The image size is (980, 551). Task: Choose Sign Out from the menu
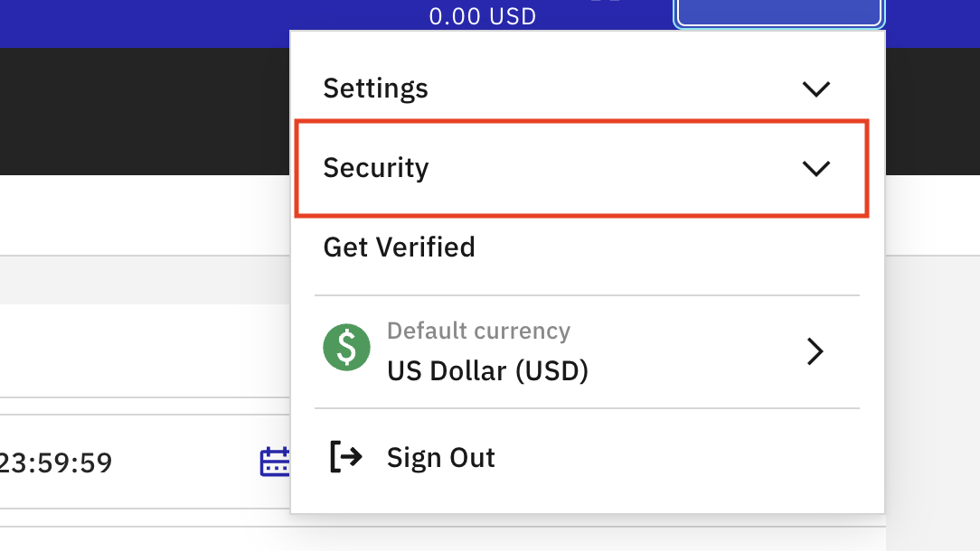tap(440, 457)
